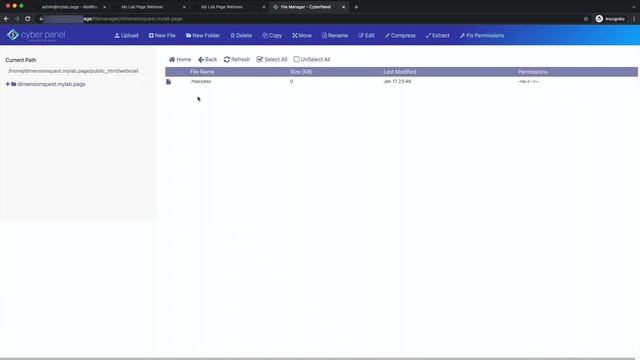Refresh the file listing
This screenshot has height=360, width=640.
point(237,59)
